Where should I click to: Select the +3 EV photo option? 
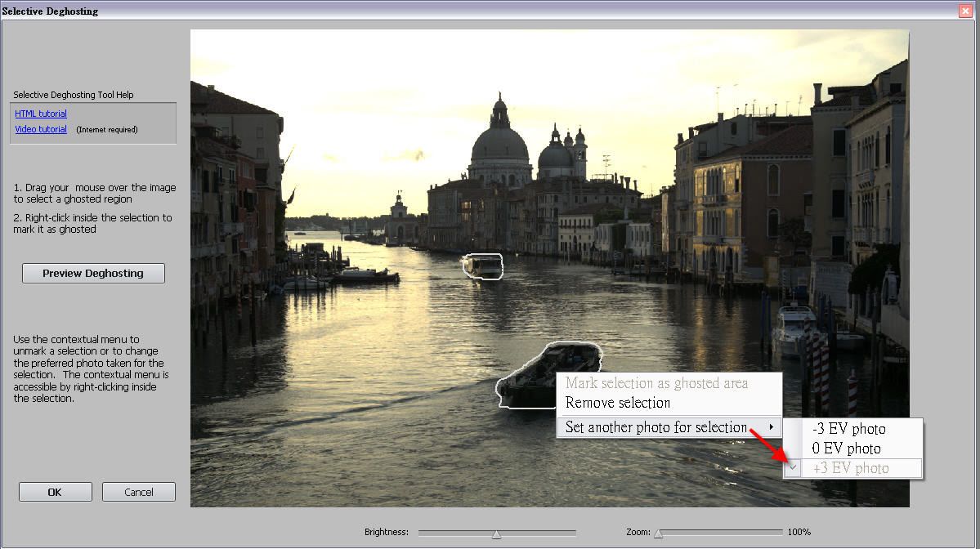[x=851, y=468]
